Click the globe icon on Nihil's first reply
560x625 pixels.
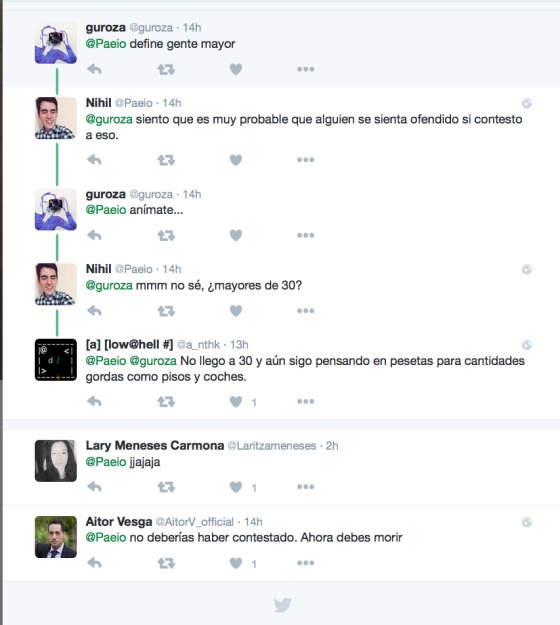[527, 103]
